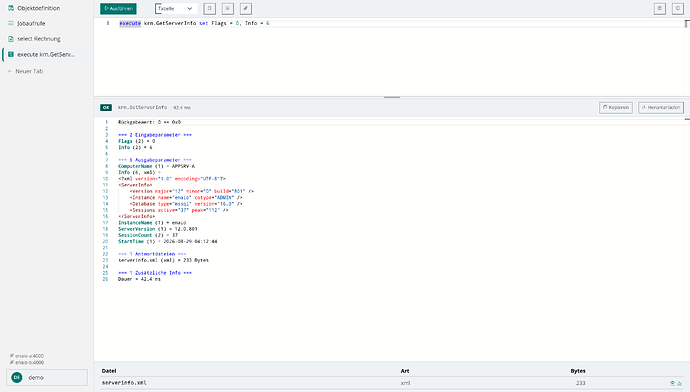This screenshot has height=392, width=690.
Task: Click the '1 Antwortdateien' section heading
Action: [152, 254]
